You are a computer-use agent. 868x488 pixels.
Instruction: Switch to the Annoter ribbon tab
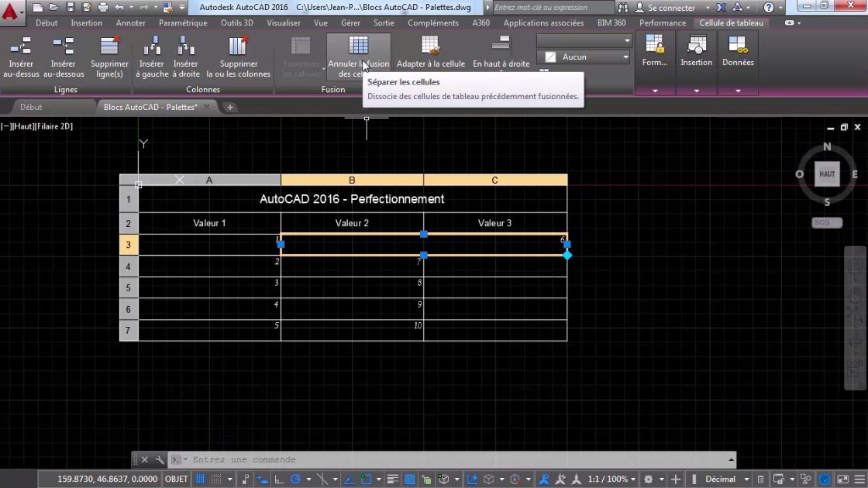(130, 23)
